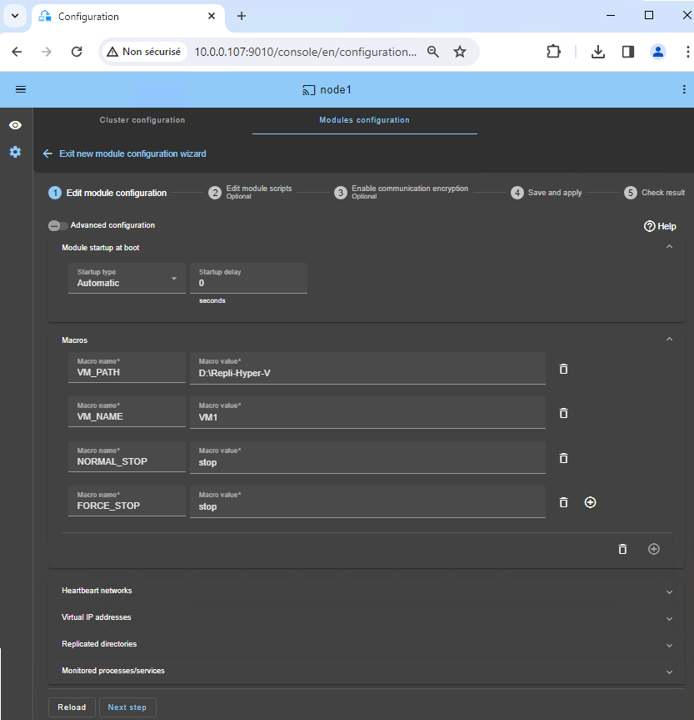Remove the NORMAL_STOP macro with trash icon
This screenshot has width=694, height=720.
click(563, 458)
